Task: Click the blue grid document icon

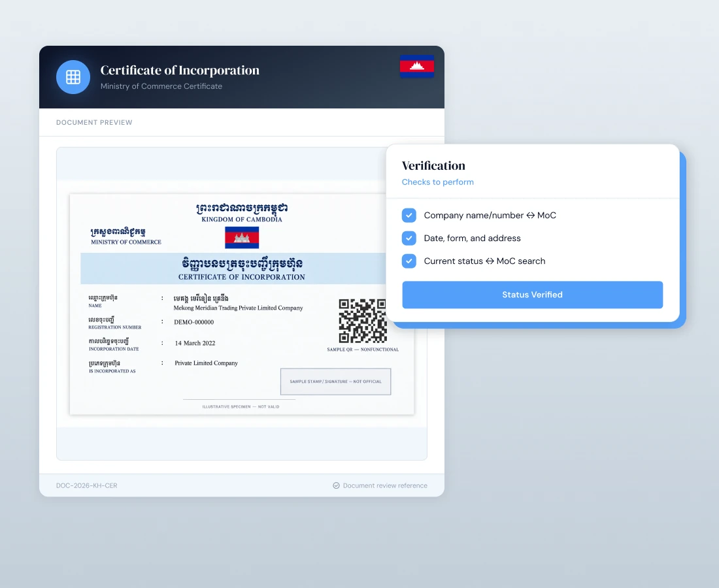Action: [x=73, y=77]
